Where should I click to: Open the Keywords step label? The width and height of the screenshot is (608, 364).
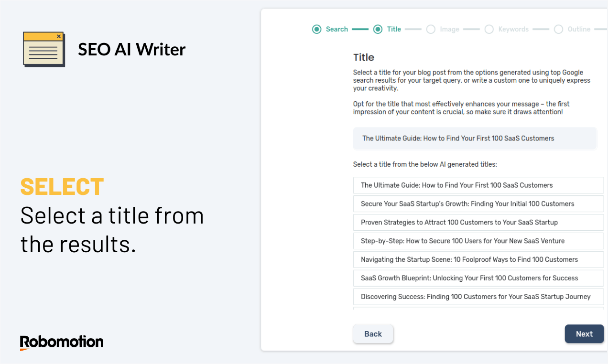click(513, 29)
